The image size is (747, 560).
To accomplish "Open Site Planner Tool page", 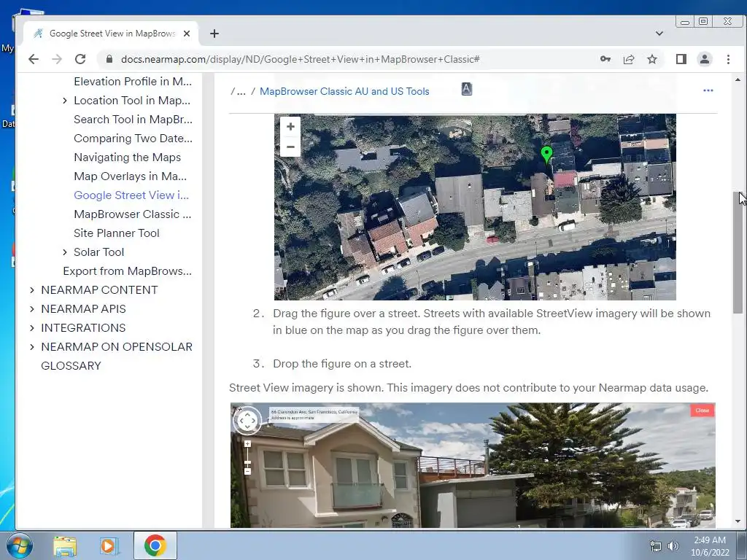I will tap(116, 233).
